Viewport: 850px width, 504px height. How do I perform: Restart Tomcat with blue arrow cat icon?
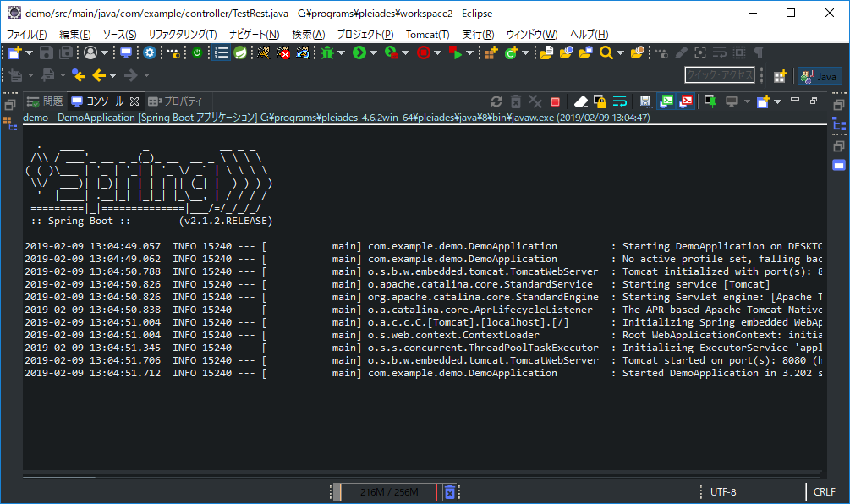pyautogui.click(x=303, y=52)
